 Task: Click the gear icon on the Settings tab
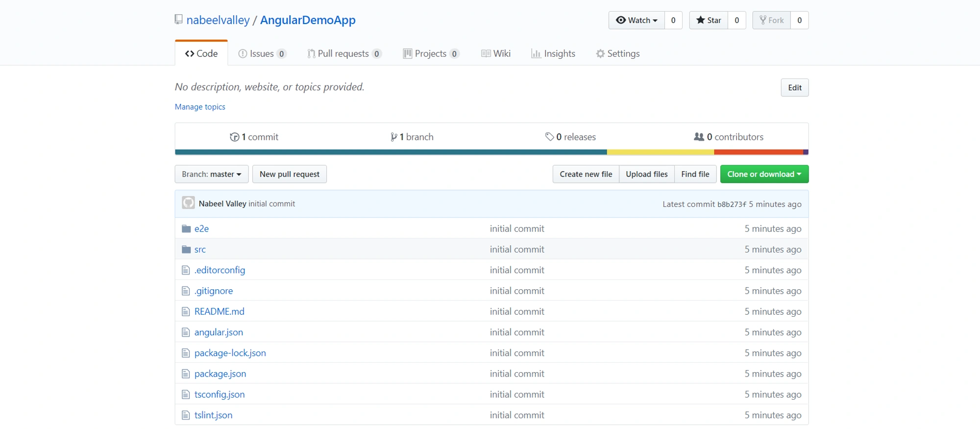(600, 54)
